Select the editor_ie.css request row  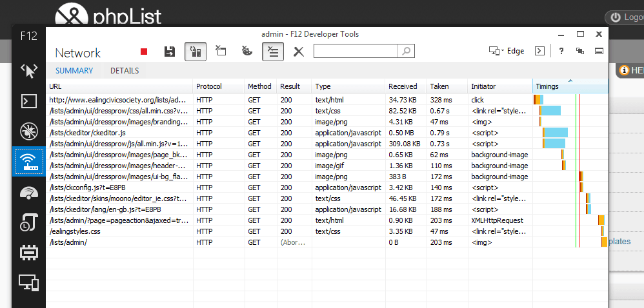(327, 198)
